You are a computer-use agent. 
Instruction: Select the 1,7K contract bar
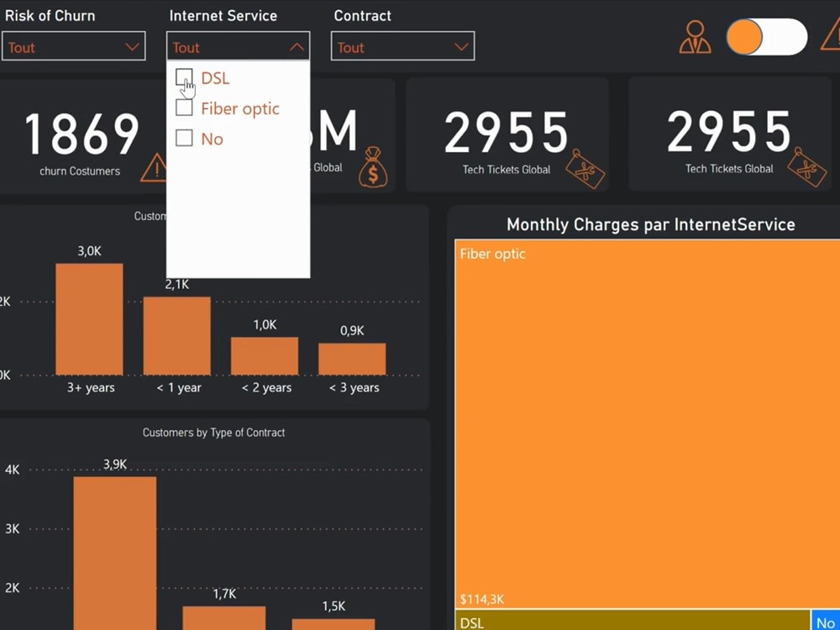[224, 617]
